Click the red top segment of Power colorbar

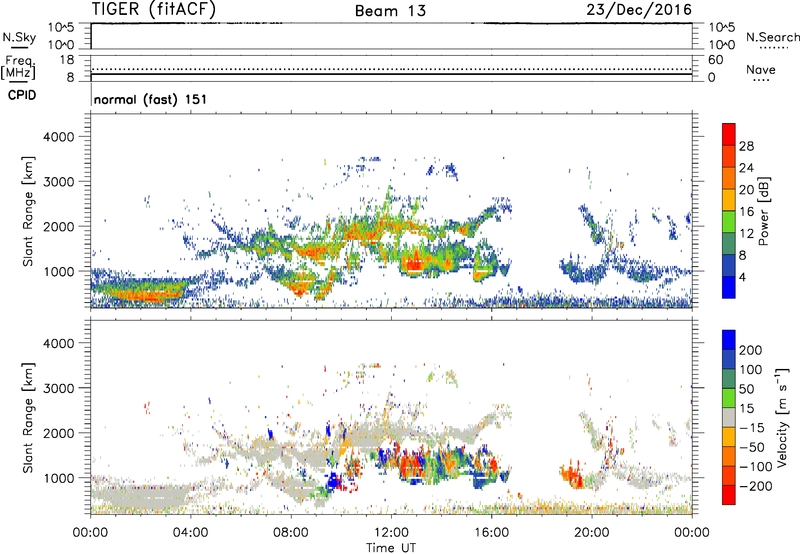(x=729, y=134)
